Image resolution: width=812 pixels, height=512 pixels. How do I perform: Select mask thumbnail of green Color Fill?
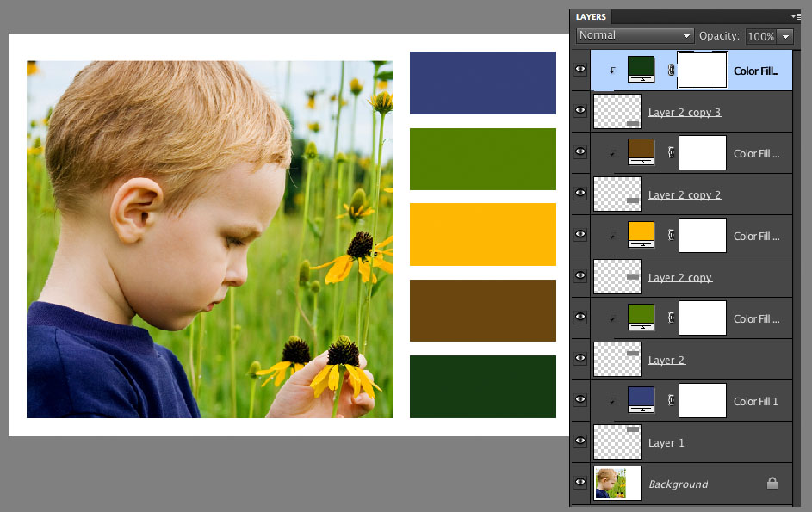click(x=703, y=318)
